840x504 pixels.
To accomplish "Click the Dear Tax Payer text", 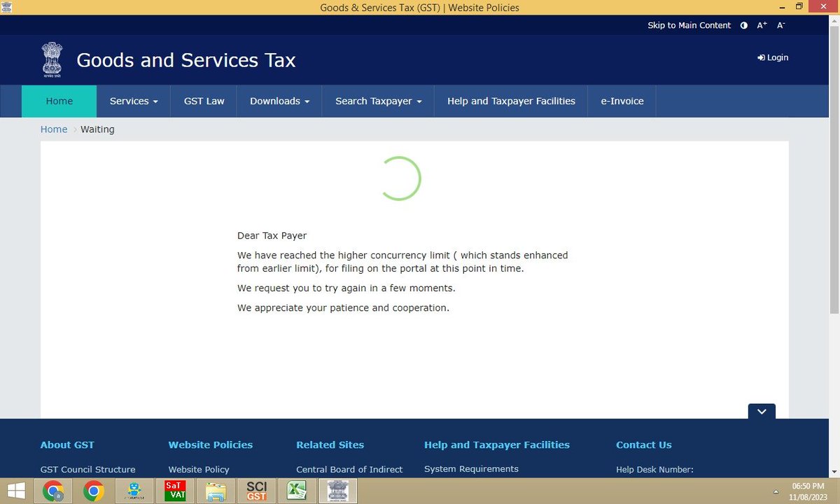I will [272, 236].
